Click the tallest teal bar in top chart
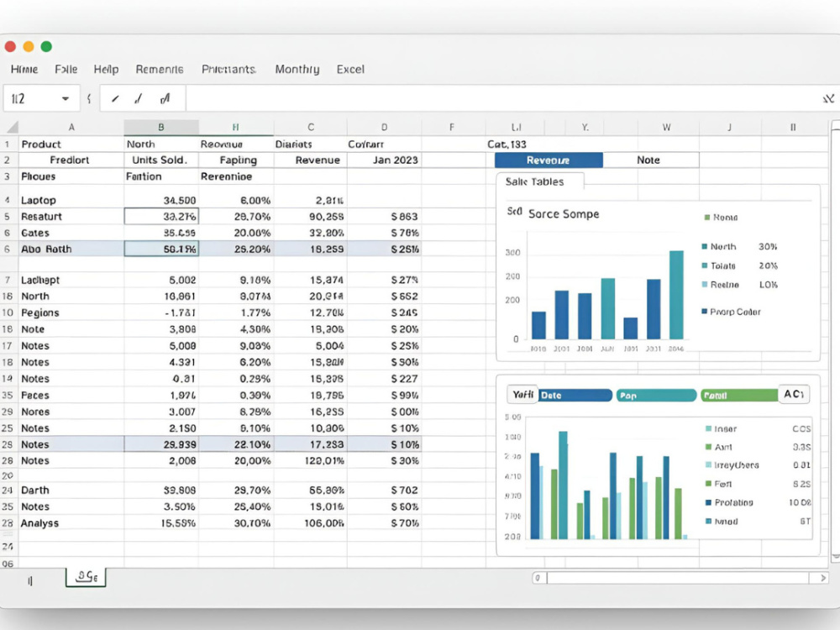This screenshot has width=840, height=630. coord(676,295)
